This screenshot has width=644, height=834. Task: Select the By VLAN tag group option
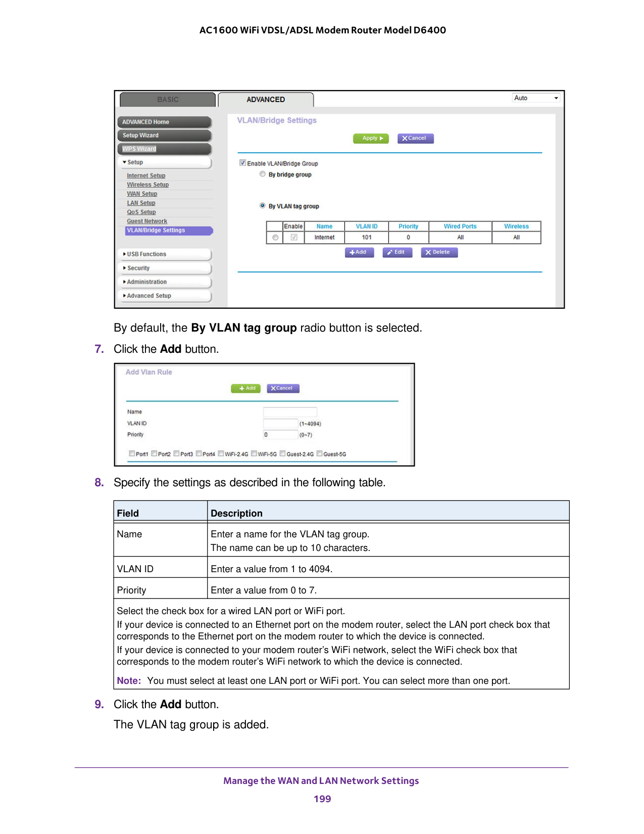[263, 206]
